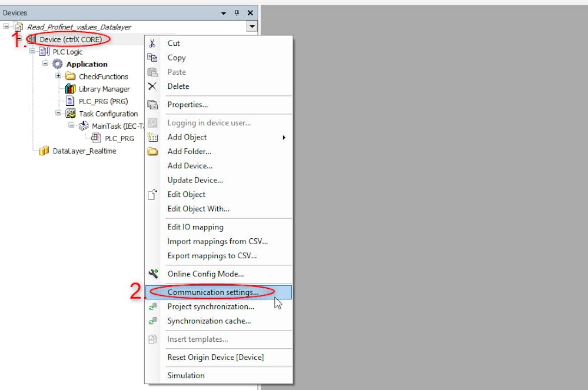Click the Edit Object icon
Image resolution: width=588 pixels, height=390 pixels.
[152, 195]
